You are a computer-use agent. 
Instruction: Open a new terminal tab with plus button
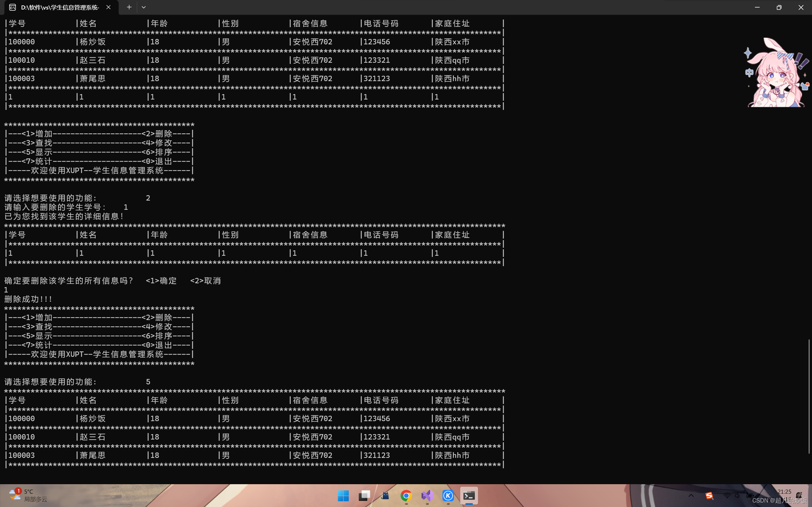point(129,7)
